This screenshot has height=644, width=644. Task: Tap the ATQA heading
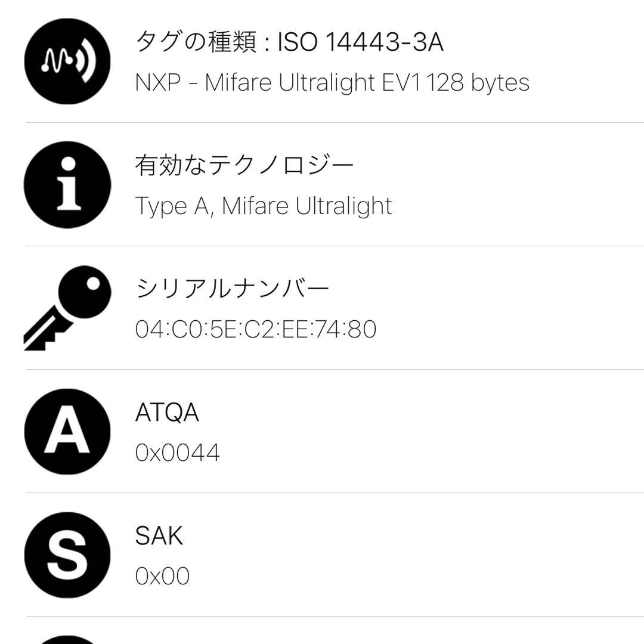[x=167, y=413]
